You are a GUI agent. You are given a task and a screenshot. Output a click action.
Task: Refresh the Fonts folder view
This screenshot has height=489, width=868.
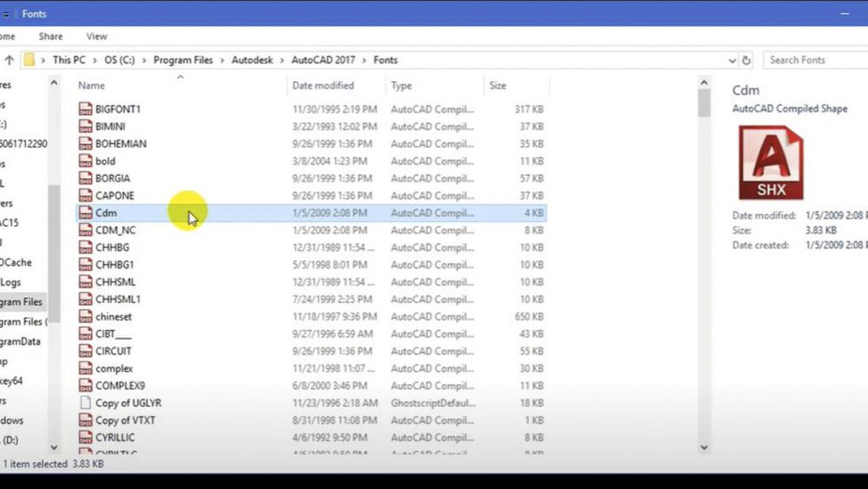tap(746, 60)
